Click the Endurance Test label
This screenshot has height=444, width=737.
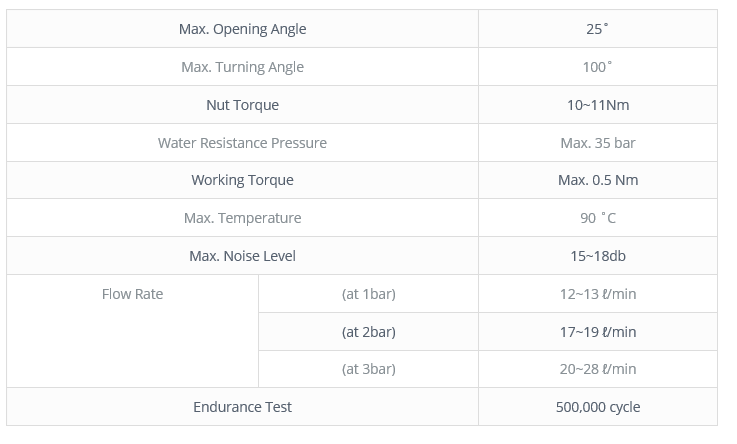click(x=243, y=407)
